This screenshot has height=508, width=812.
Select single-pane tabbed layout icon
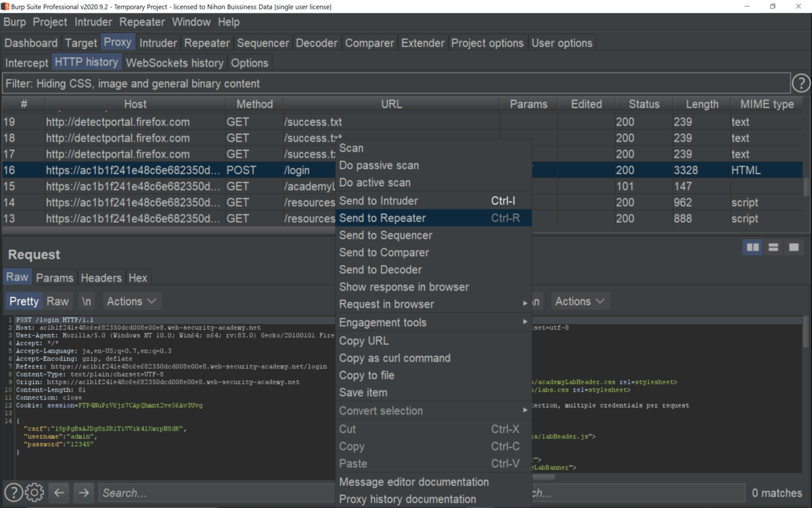[x=794, y=247]
